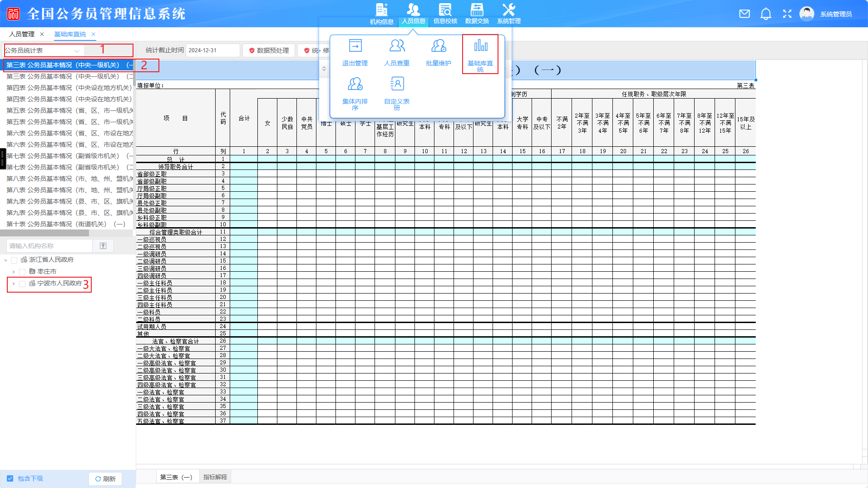Image resolution: width=868 pixels, height=488 pixels.
Task: Click the 刷新 button
Action: (105, 479)
